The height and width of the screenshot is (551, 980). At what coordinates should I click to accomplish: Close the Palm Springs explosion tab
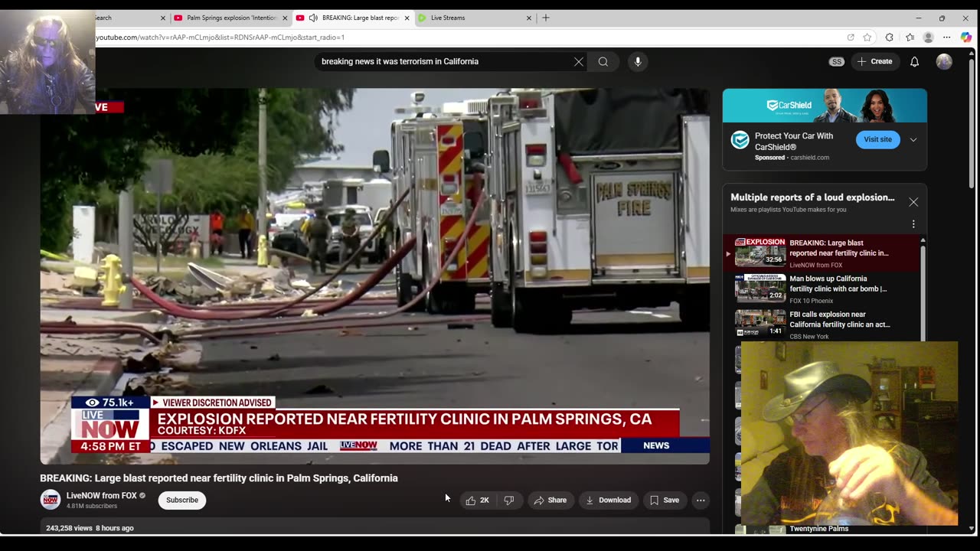point(285,18)
